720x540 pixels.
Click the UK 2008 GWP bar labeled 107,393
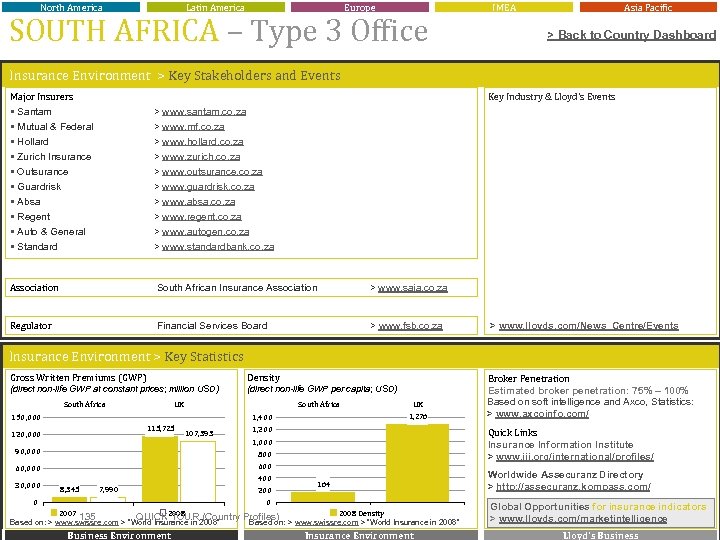coord(198,471)
